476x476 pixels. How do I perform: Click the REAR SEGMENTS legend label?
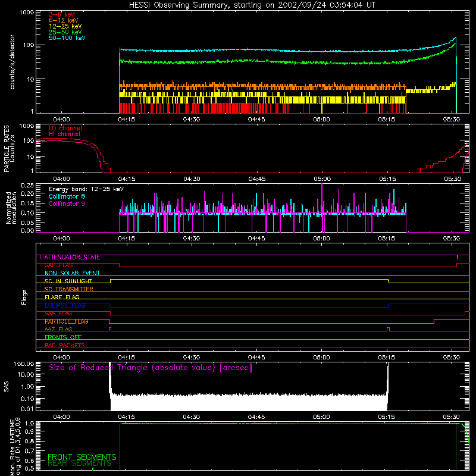[80, 464]
